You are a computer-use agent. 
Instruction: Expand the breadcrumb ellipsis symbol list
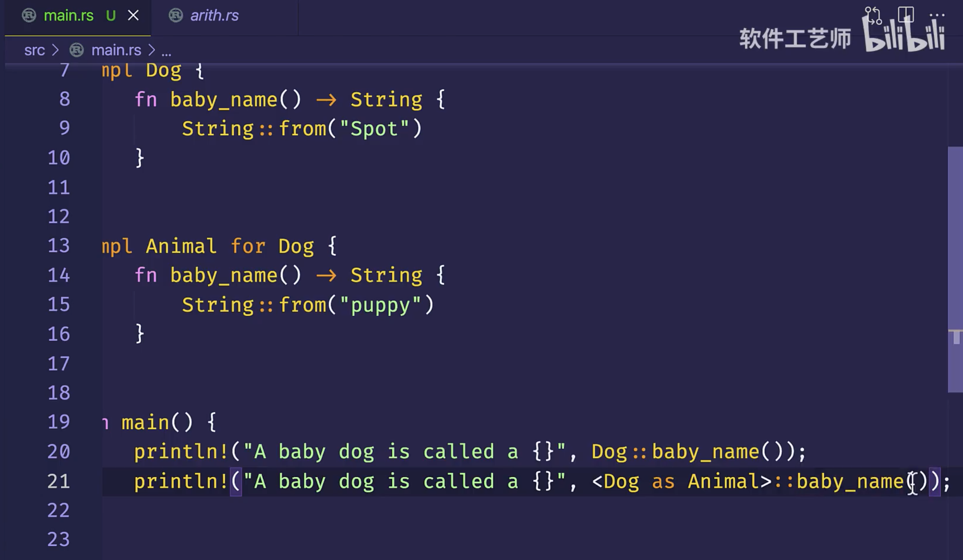click(x=166, y=51)
